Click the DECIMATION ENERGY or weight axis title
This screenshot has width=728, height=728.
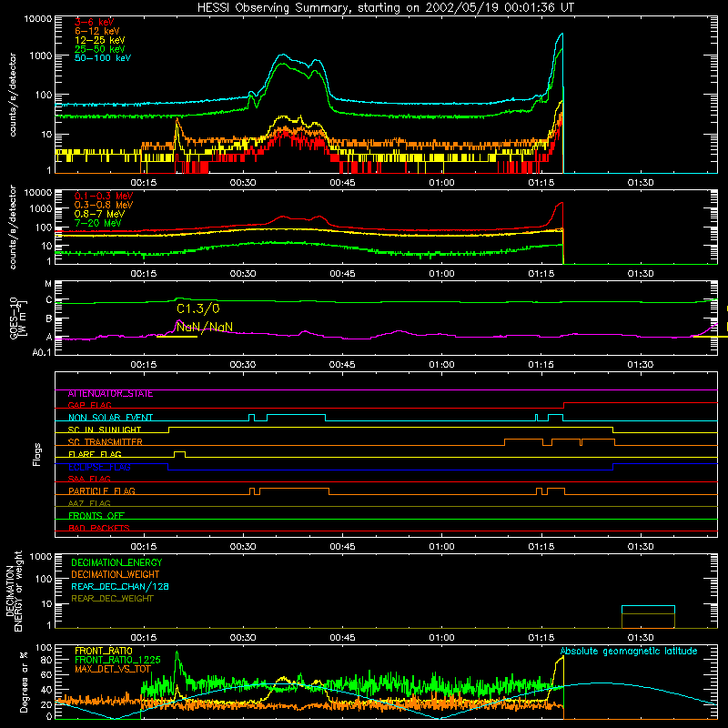coord(14,591)
